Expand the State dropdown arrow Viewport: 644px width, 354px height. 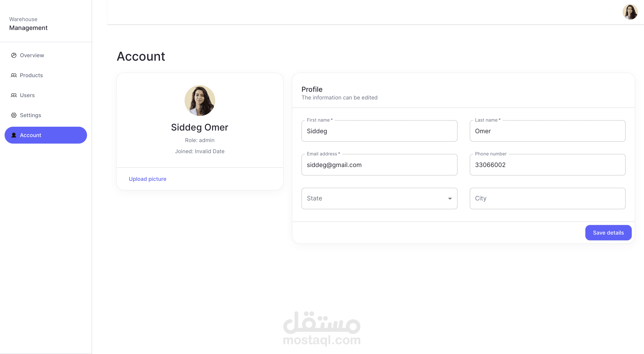(x=450, y=199)
